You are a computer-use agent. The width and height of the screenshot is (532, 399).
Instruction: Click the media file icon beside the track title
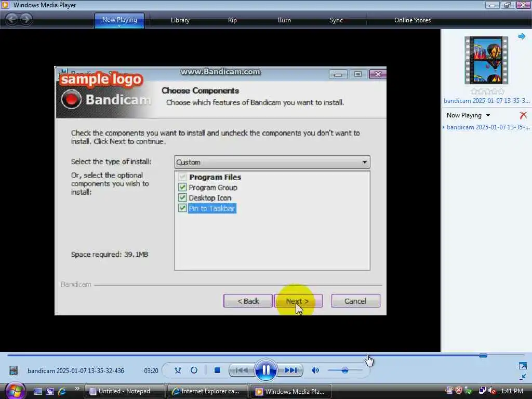[14, 370]
